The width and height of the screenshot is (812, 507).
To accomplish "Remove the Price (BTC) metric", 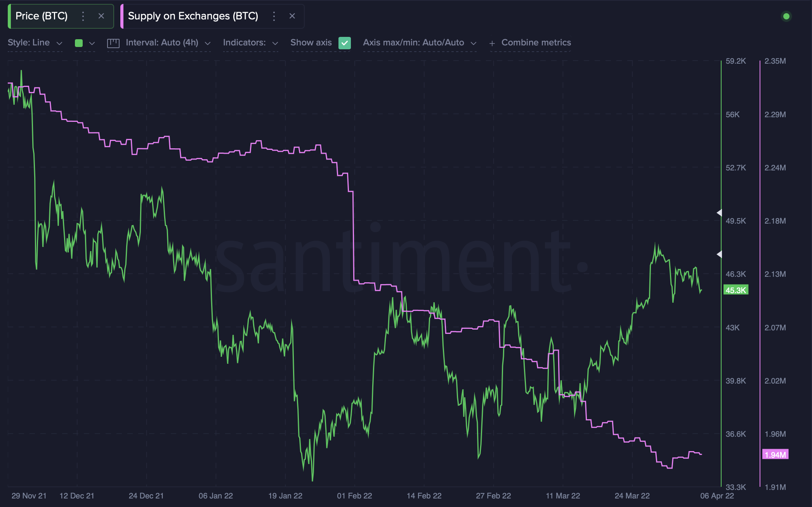I will click(102, 16).
